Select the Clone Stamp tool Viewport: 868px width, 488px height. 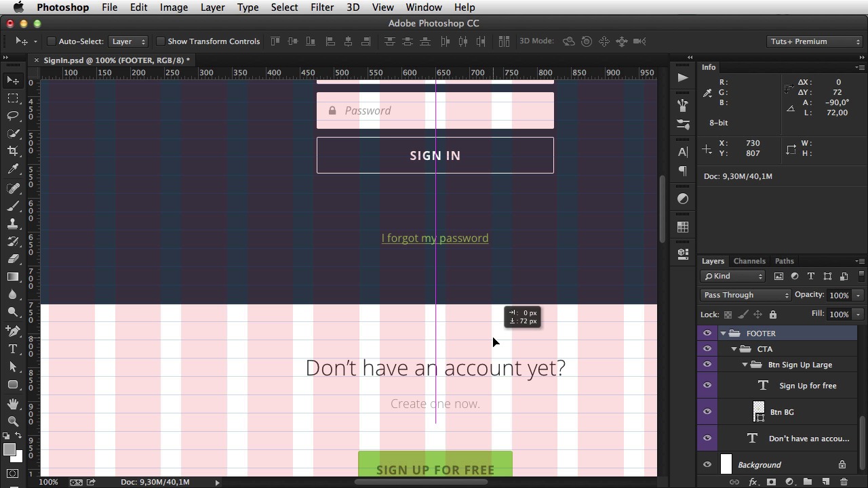[x=13, y=224]
